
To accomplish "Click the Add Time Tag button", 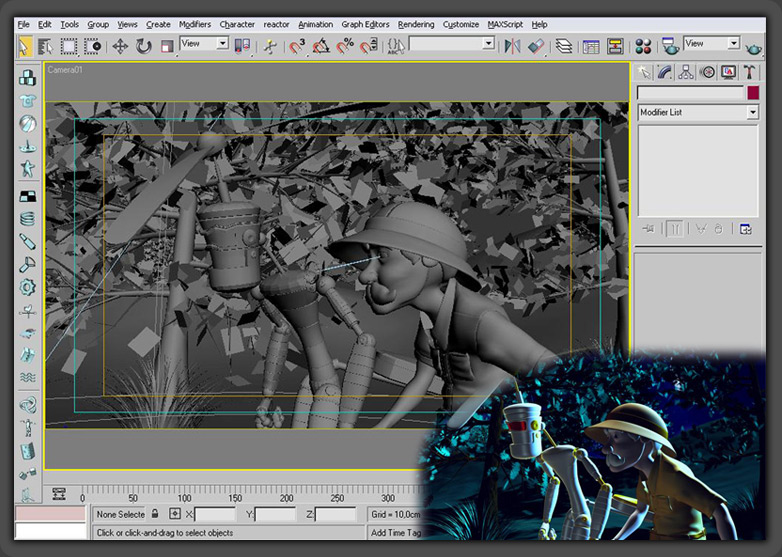I will pos(394,533).
